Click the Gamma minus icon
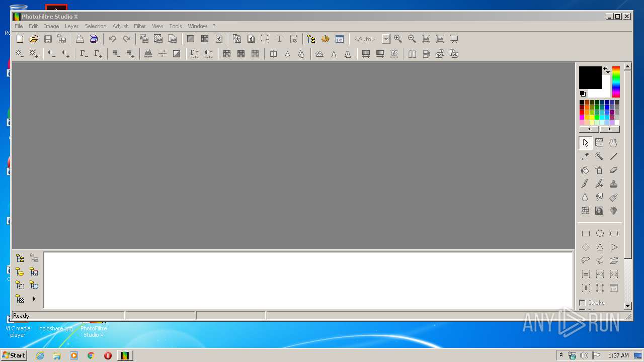 [84, 54]
